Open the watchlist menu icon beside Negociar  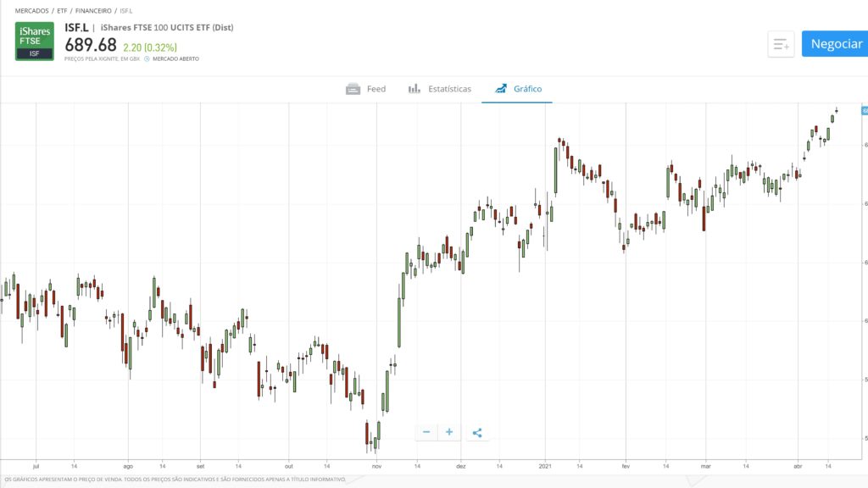point(781,43)
